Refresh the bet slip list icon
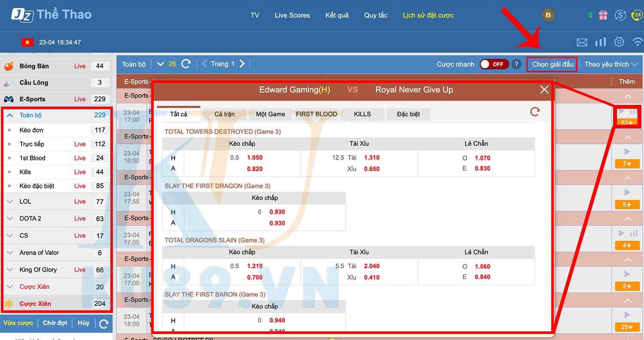This screenshot has height=340, width=644. click(104, 324)
